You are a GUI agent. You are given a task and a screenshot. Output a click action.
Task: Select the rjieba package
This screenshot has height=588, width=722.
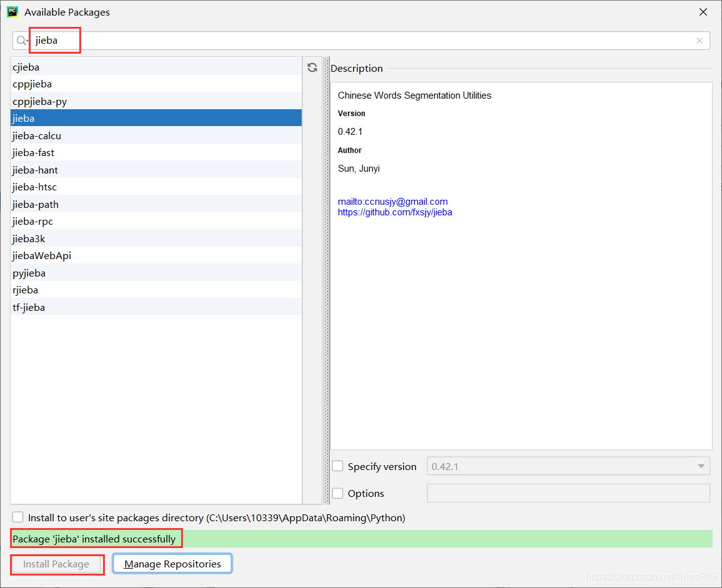[x=156, y=290]
